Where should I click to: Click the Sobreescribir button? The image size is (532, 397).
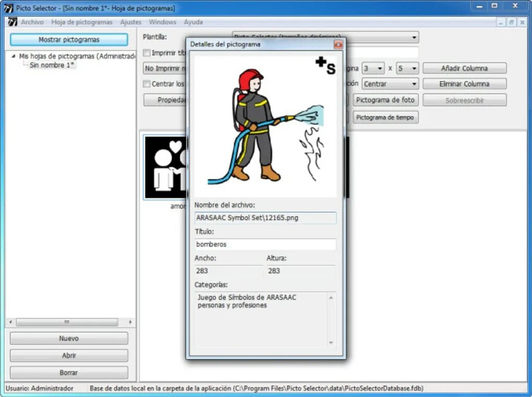tap(465, 101)
